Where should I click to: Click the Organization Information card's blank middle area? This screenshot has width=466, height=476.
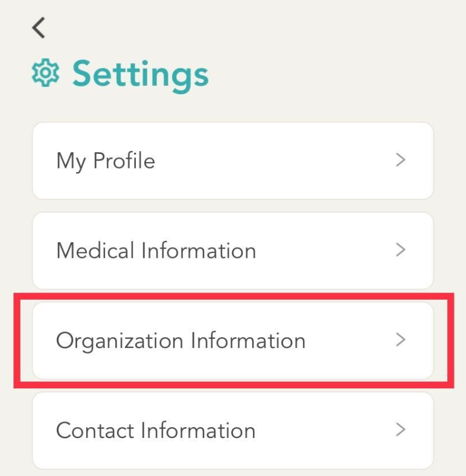pos(350,341)
